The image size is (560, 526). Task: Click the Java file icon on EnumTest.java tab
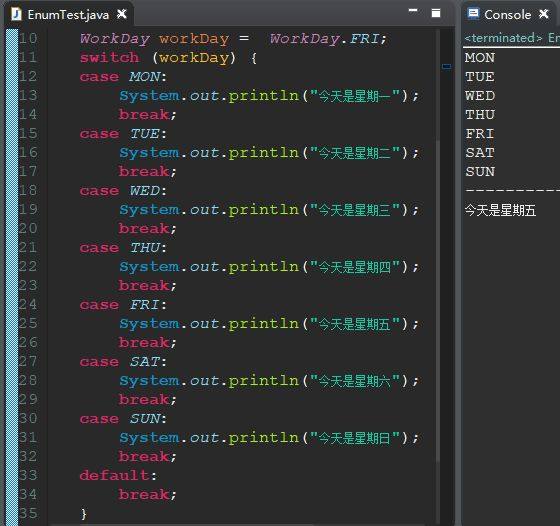(16, 14)
